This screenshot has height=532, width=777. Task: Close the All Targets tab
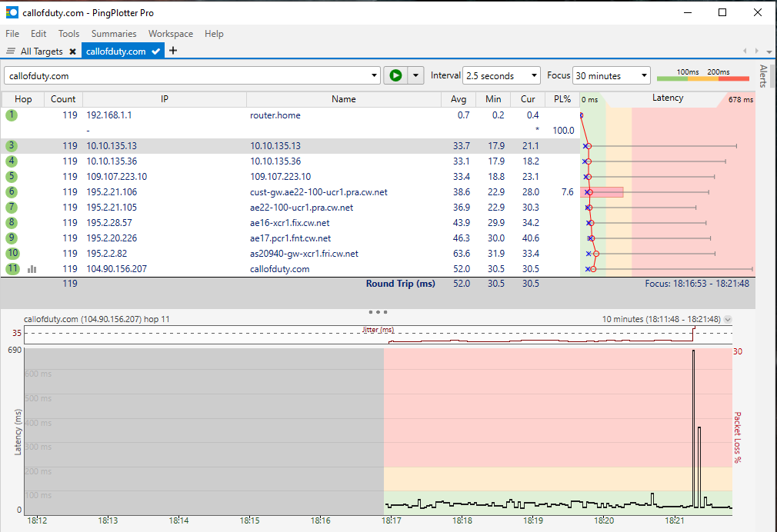click(x=72, y=52)
